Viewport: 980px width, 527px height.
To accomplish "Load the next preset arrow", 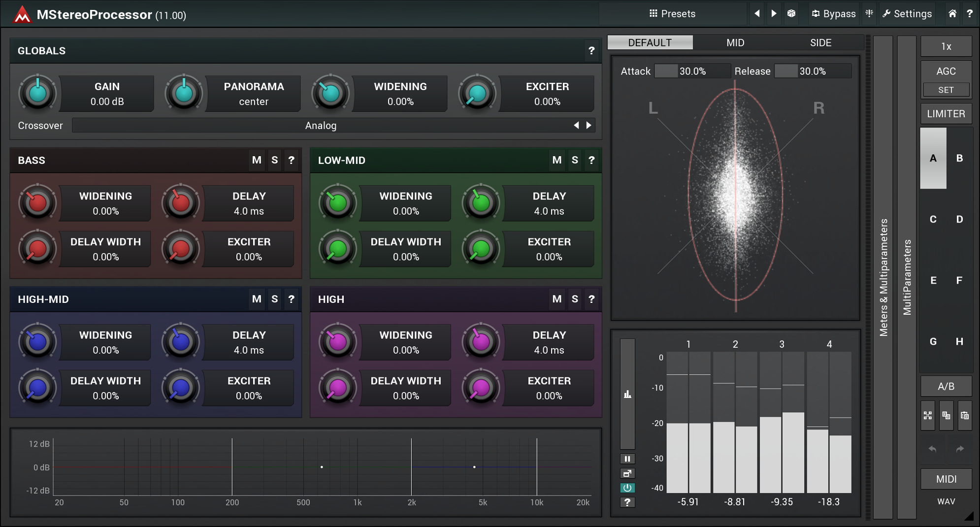I will (774, 14).
